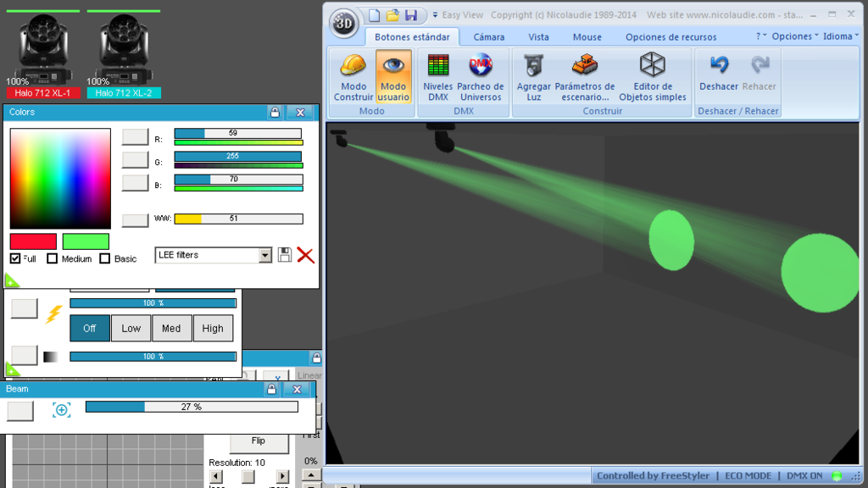Switch to Modo Construir build mode

pos(353,77)
